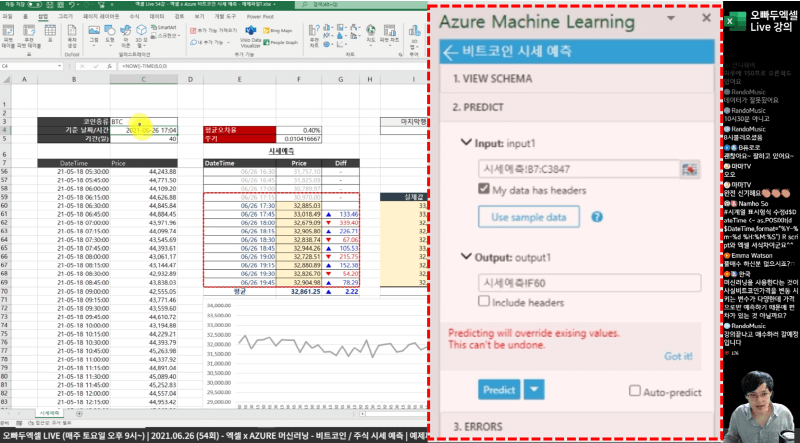Add a new sheet with plus icon

pos(79,413)
